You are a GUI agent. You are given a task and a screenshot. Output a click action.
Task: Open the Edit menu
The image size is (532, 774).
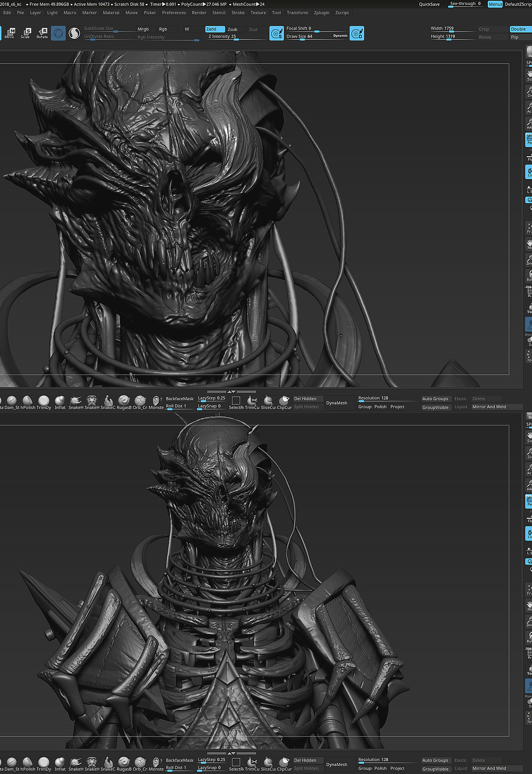coord(7,13)
